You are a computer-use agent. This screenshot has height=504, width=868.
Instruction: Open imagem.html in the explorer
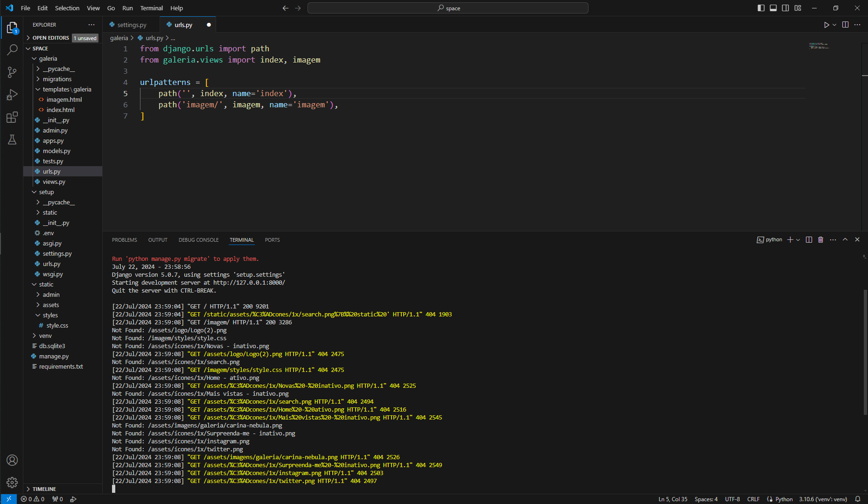pyautogui.click(x=63, y=99)
